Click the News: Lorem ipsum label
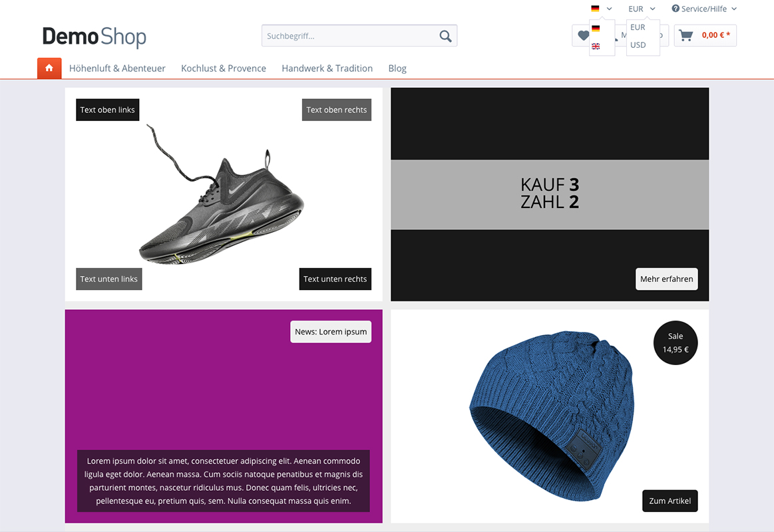The image size is (774, 532). pyautogui.click(x=331, y=332)
